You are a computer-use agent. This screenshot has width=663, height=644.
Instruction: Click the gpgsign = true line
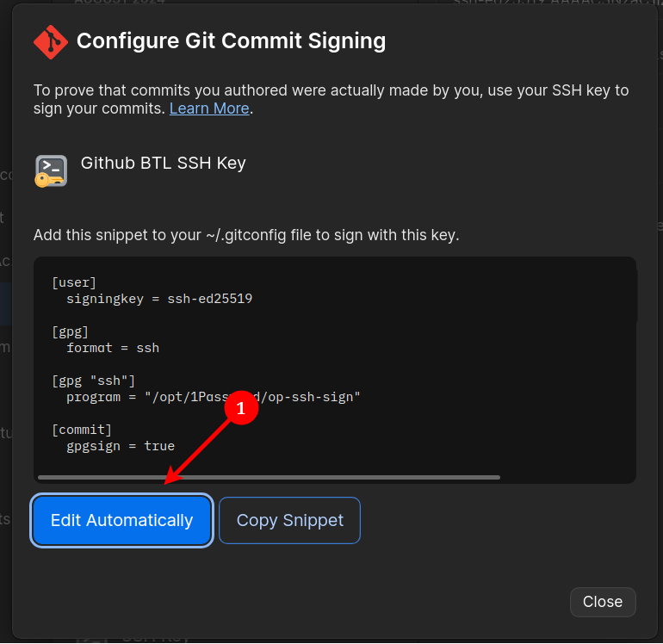(121, 446)
